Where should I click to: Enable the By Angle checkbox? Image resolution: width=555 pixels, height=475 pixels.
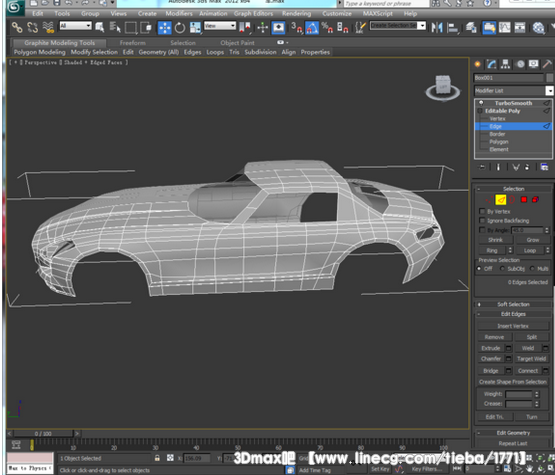coord(482,230)
